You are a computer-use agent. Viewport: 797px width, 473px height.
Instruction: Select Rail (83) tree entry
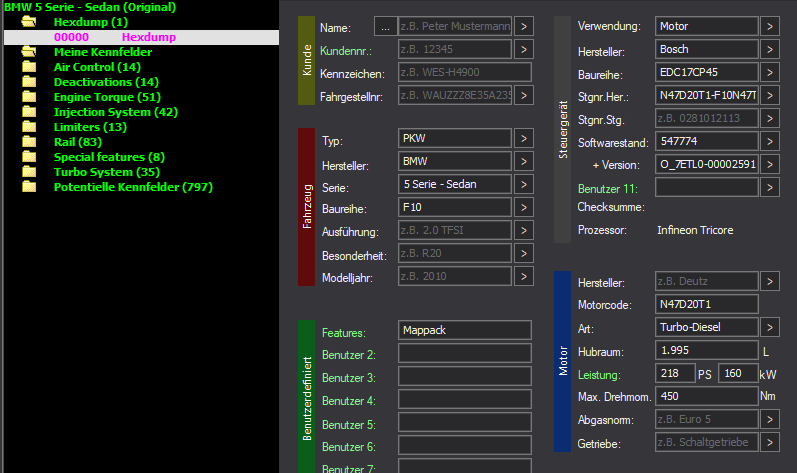[78, 142]
